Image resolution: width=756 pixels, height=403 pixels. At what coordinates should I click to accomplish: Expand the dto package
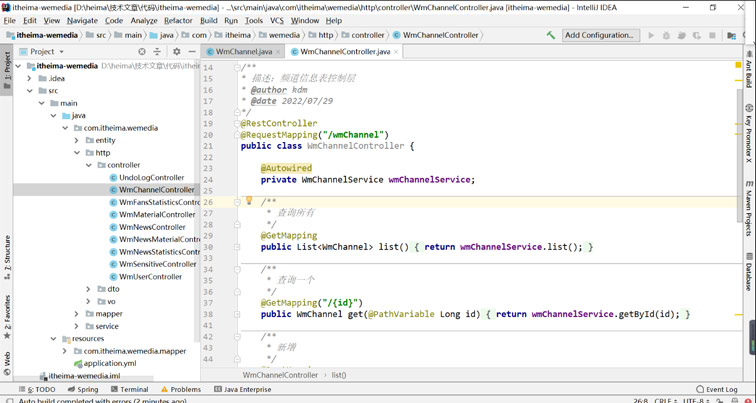tap(88, 289)
